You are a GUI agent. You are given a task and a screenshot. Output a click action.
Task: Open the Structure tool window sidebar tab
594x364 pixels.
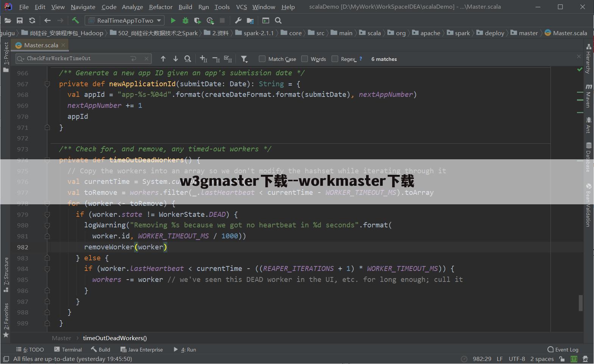6,275
